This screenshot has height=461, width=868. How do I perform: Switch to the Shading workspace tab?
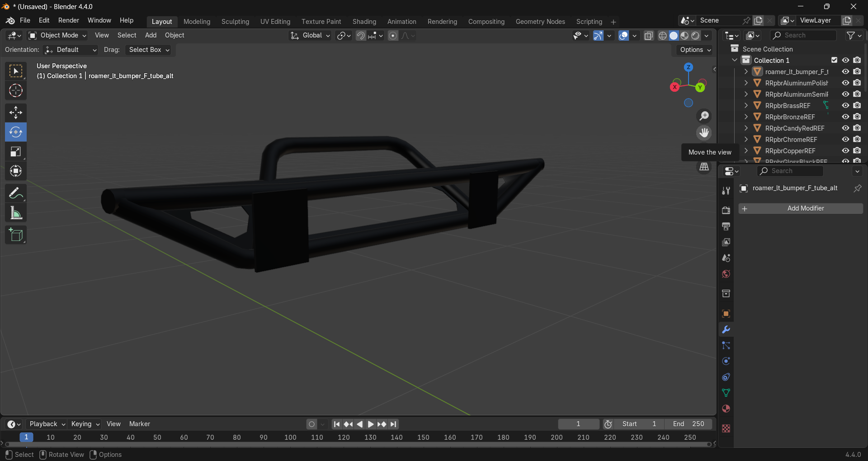click(364, 22)
